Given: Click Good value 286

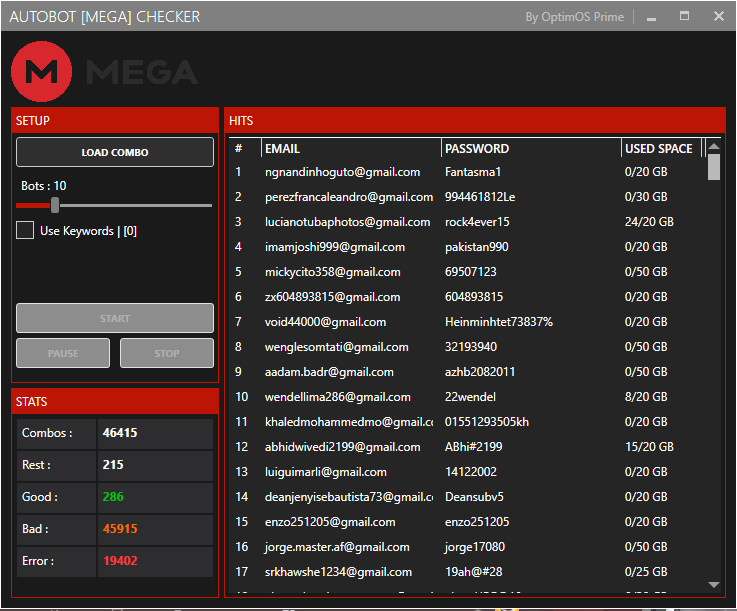Looking at the screenshot, I should tap(113, 496).
